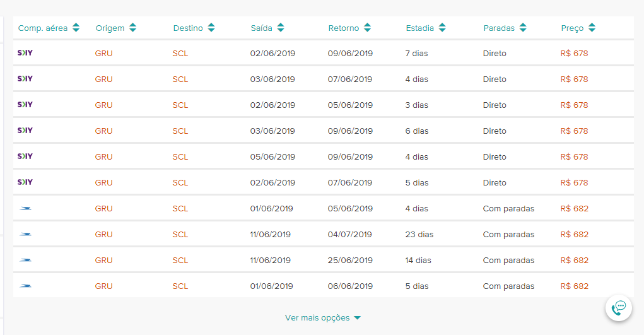This screenshot has width=644, height=335.
Task: Click the Saída column header label
Action: click(261, 28)
